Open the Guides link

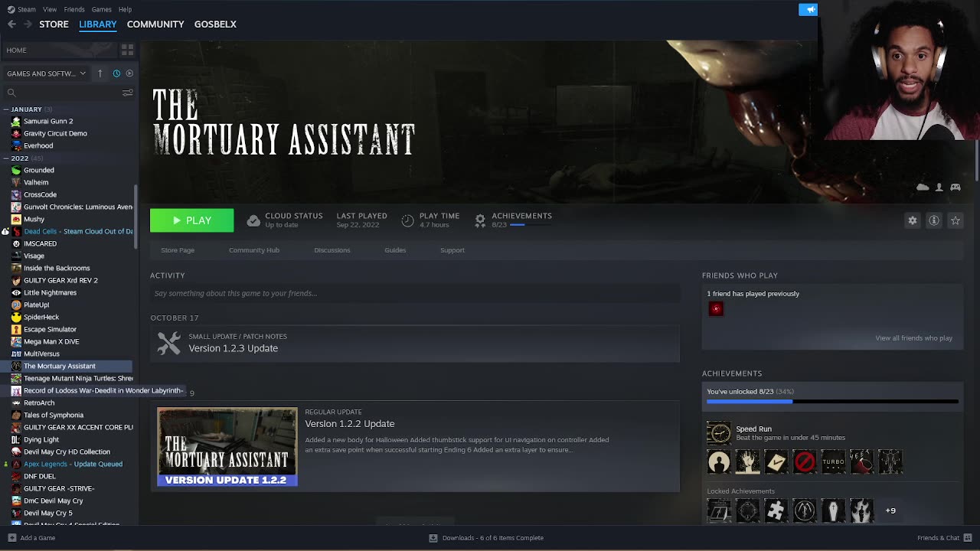395,250
